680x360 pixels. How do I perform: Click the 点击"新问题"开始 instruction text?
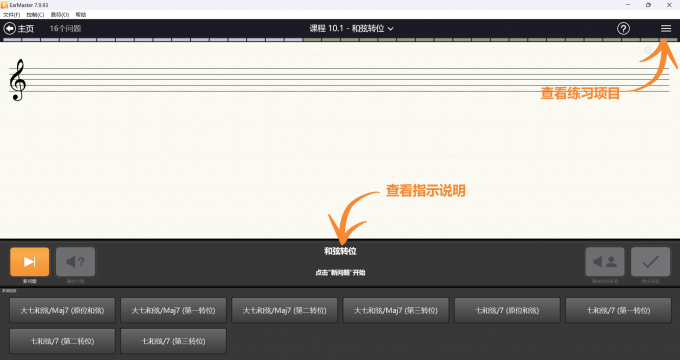(x=340, y=273)
